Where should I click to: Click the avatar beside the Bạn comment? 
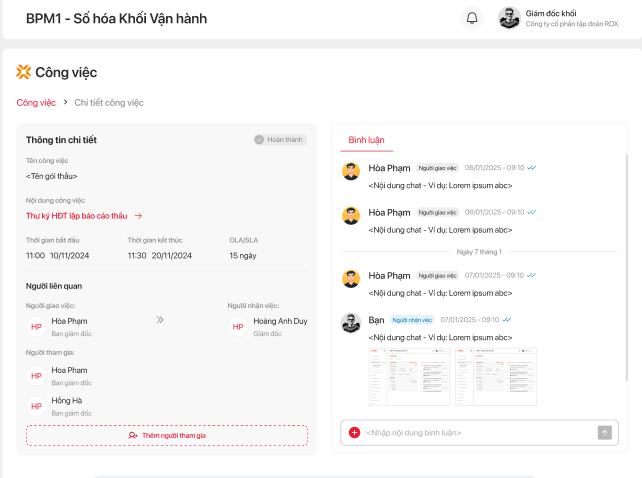[351, 323]
